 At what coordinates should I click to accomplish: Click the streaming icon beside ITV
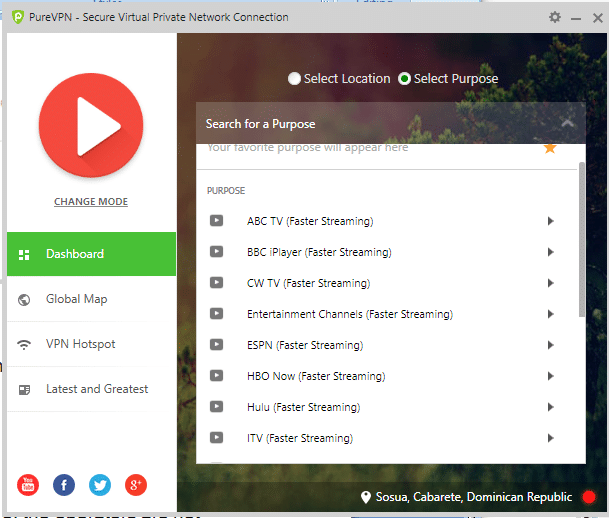click(216, 438)
